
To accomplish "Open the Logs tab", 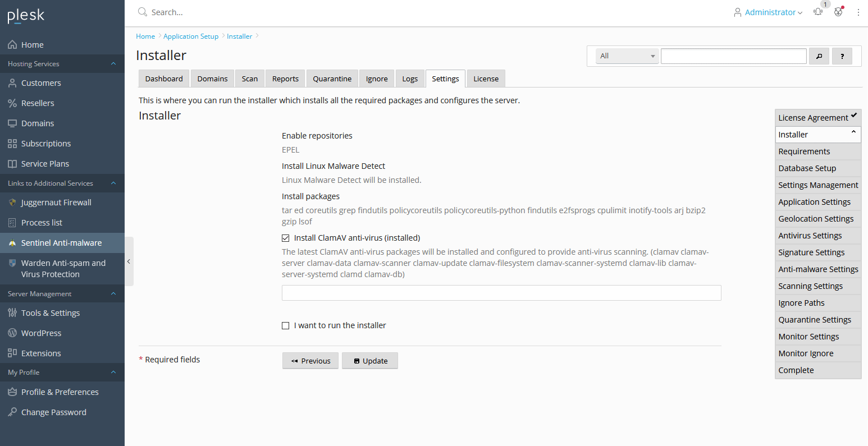I will [x=410, y=79].
